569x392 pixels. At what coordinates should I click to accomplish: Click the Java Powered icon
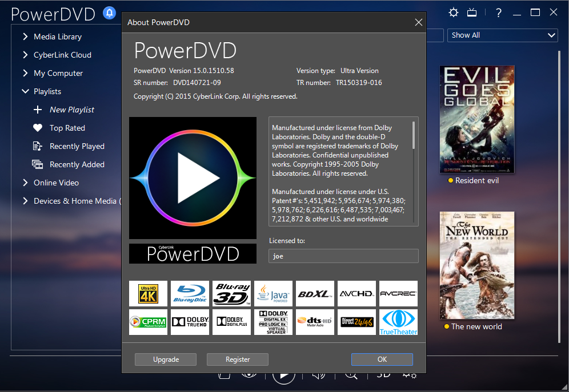[273, 293]
